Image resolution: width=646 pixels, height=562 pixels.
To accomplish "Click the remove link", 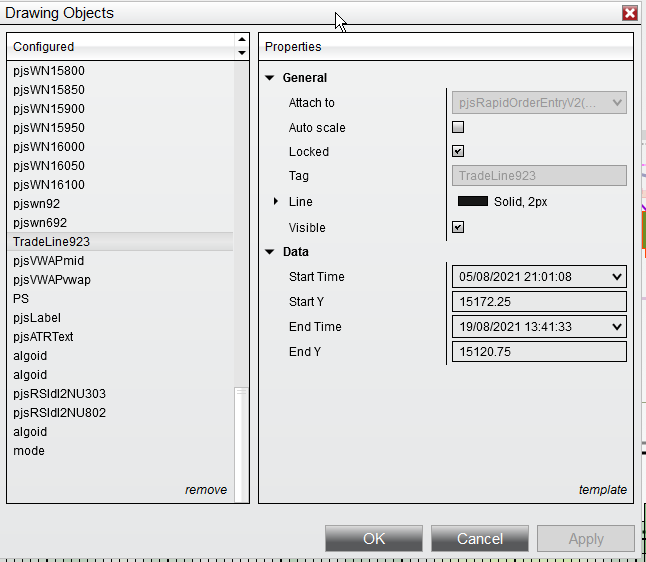I will click(x=206, y=490).
